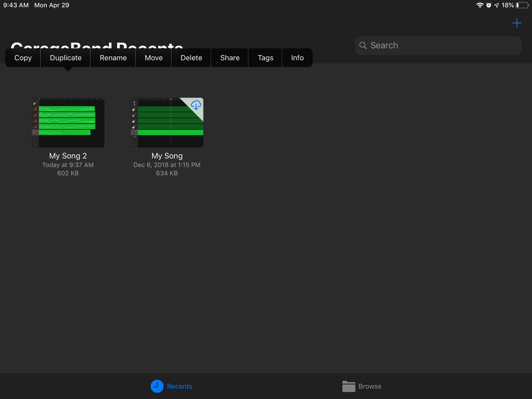Tap the Wi-Fi icon in the status bar

(x=480, y=5)
